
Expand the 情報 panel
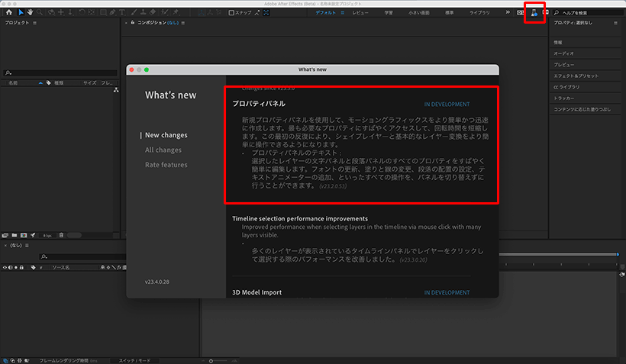click(x=558, y=42)
